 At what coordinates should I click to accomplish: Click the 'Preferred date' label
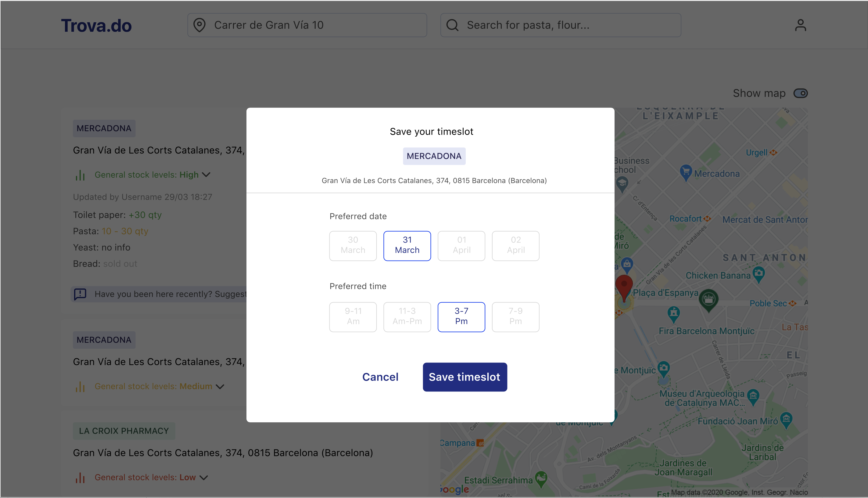tap(358, 216)
